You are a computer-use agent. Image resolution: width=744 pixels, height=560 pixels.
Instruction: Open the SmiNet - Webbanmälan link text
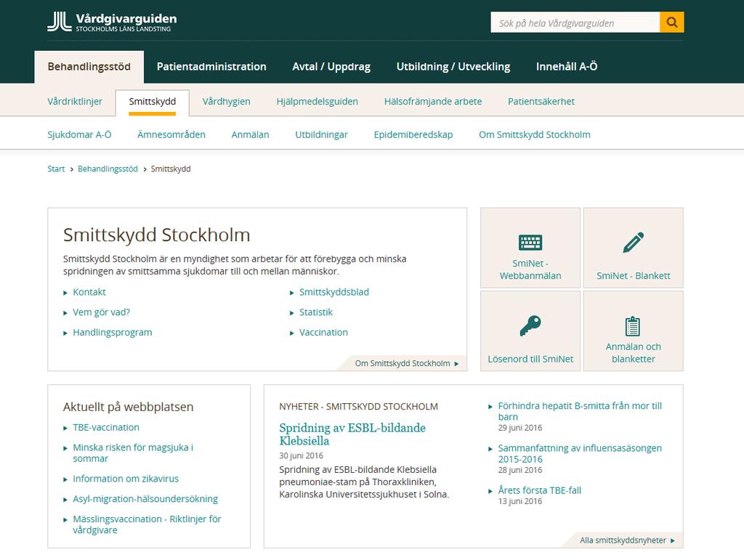pos(530,269)
